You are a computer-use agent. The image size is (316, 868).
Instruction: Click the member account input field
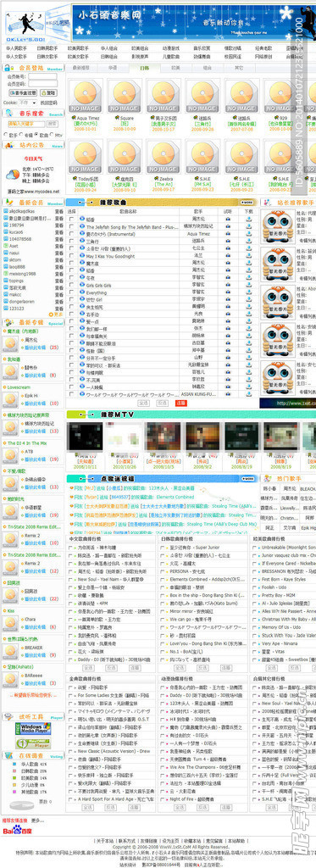43,76
